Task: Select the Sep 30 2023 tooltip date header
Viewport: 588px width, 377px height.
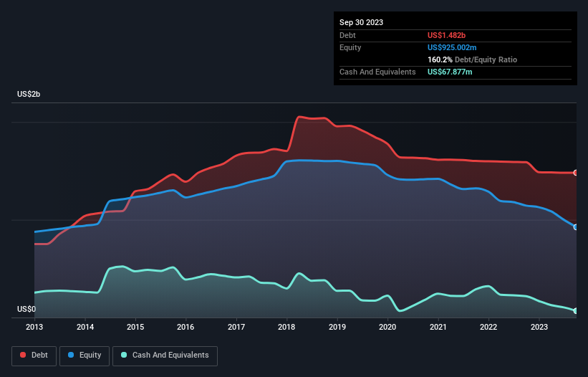Action: tap(361, 22)
